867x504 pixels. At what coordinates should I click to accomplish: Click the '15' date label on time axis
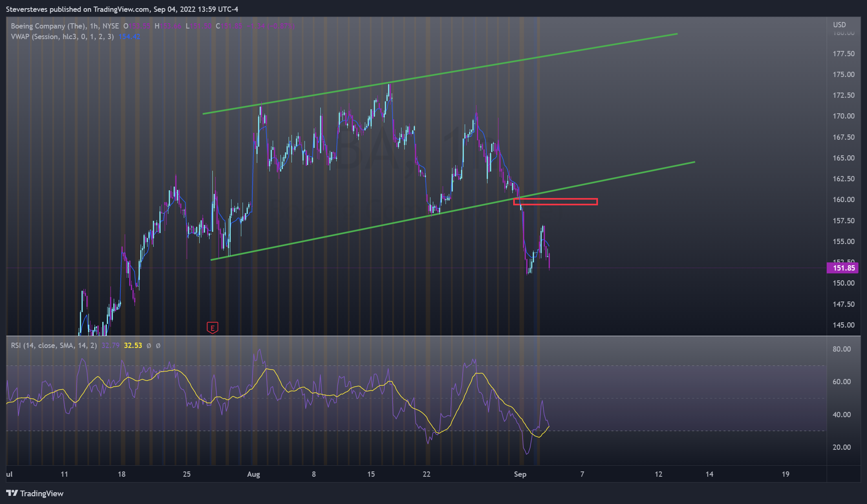[371, 474]
